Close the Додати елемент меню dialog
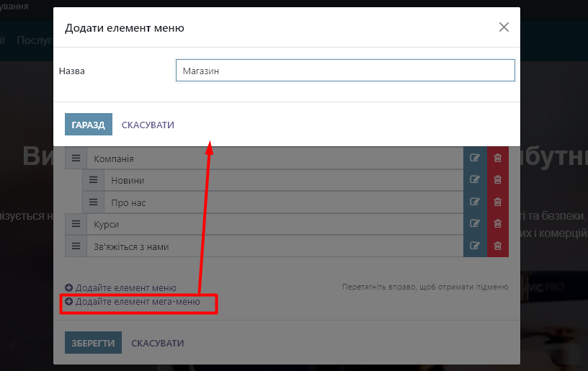Image resolution: width=588 pixels, height=371 pixels. [x=504, y=27]
